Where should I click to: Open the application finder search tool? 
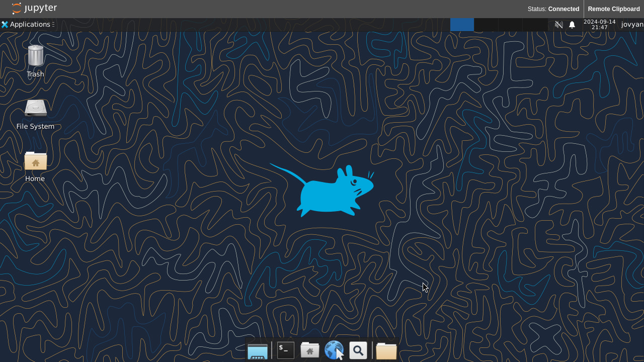click(x=358, y=350)
